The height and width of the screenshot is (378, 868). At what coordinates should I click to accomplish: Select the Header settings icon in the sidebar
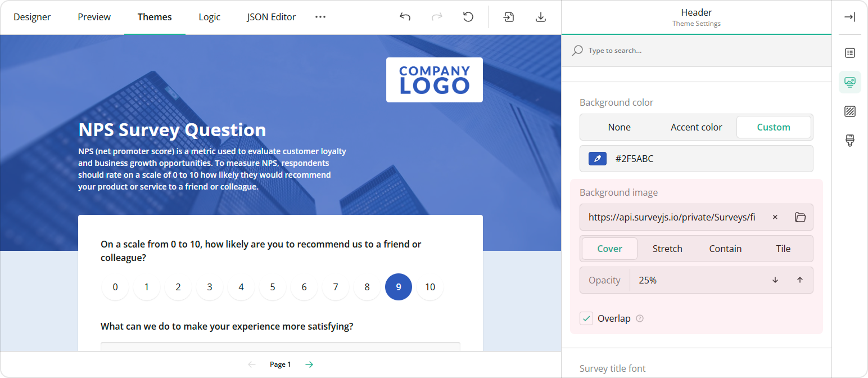(849, 82)
